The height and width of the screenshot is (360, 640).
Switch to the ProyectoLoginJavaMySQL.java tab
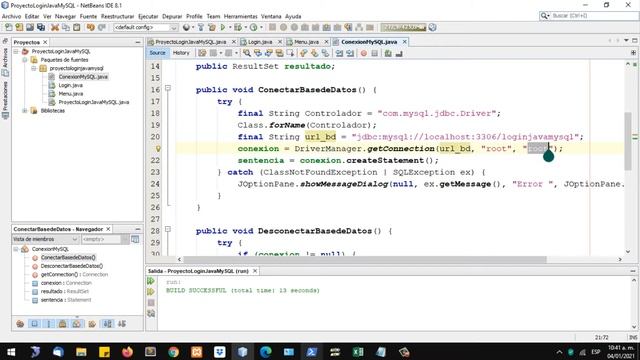point(190,42)
